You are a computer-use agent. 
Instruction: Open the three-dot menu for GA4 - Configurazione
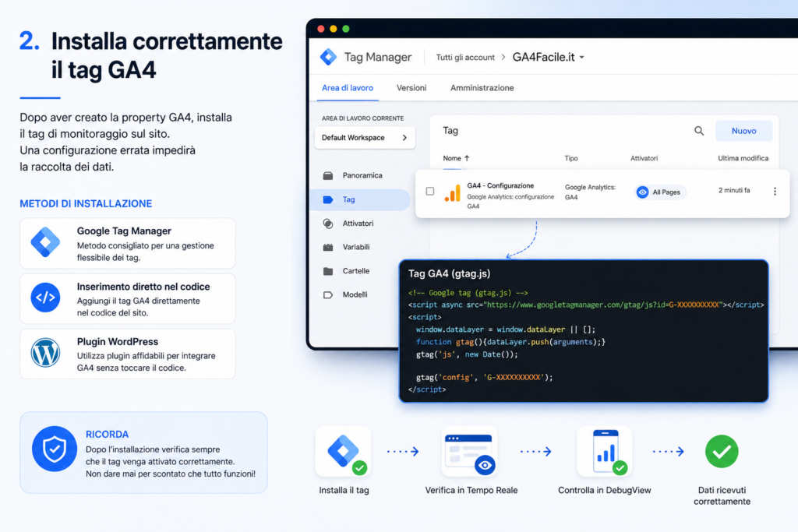(x=775, y=192)
